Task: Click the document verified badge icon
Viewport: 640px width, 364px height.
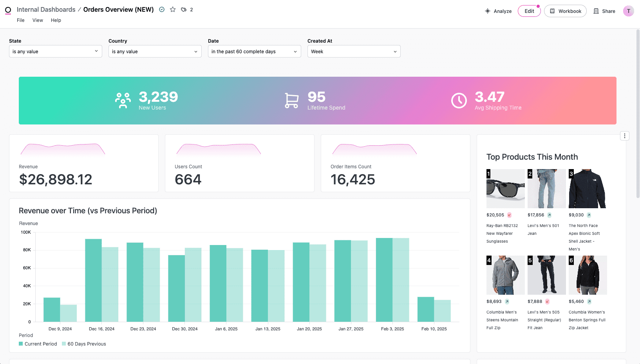Action: pos(162,9)
